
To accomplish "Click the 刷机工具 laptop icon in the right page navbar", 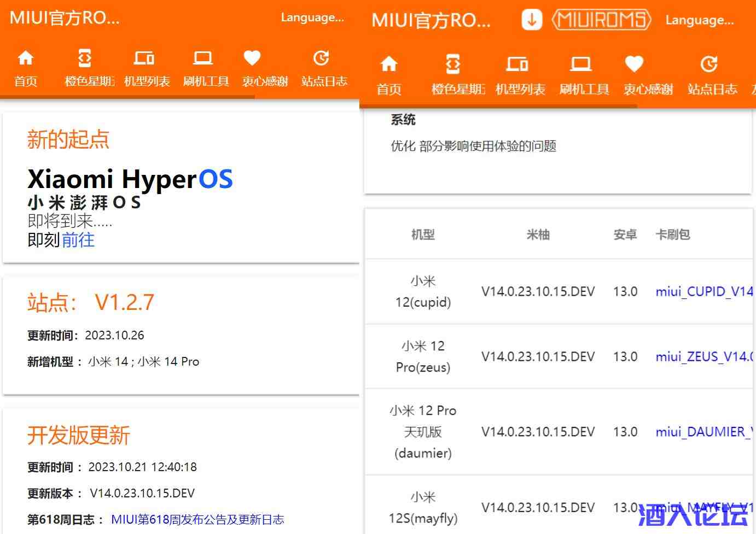I will (x=581, y=64).
